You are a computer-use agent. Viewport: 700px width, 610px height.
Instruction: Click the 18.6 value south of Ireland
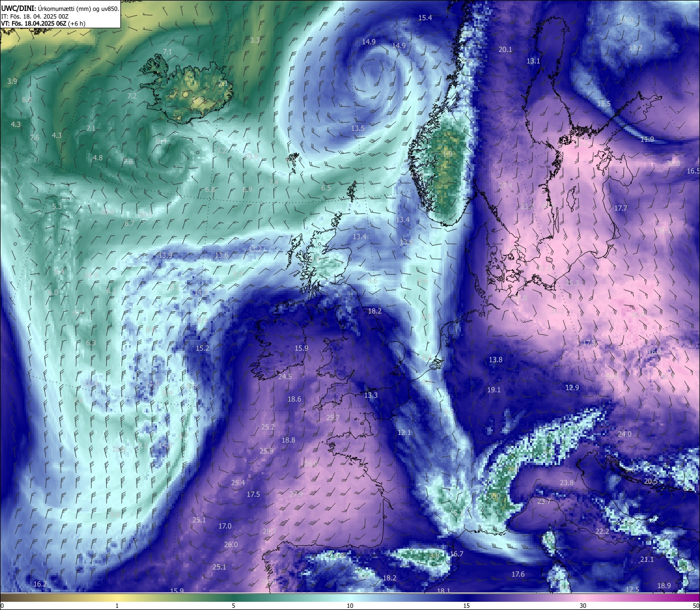pyautogui.click(x=294, y=399)
